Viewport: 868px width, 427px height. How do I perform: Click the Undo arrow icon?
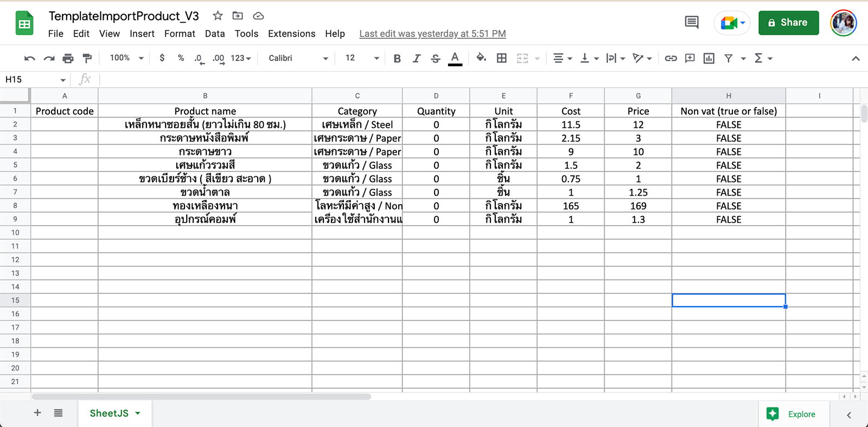click(x=30, y=59)
